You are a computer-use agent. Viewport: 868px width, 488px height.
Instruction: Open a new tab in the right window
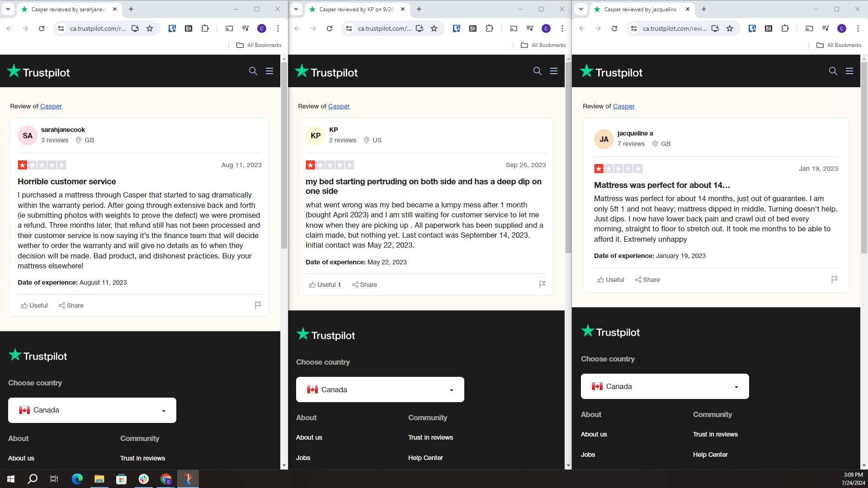pos(704,9)
